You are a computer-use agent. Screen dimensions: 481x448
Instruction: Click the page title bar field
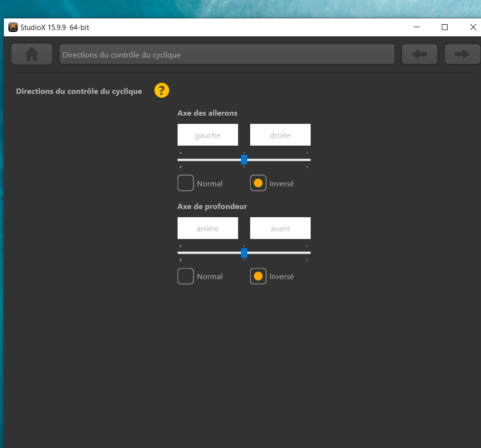coord(227,54)
